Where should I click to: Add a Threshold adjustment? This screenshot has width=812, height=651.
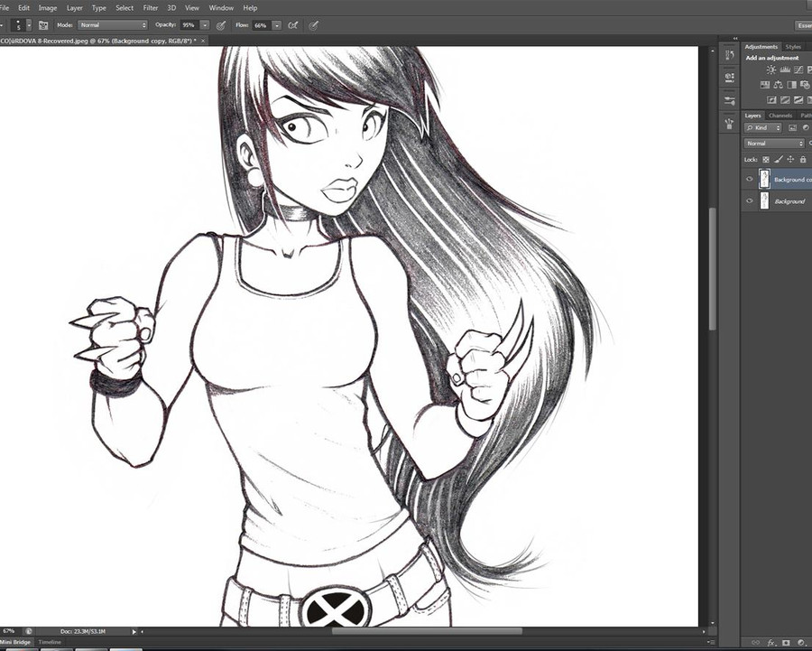(x=798, y=100)
